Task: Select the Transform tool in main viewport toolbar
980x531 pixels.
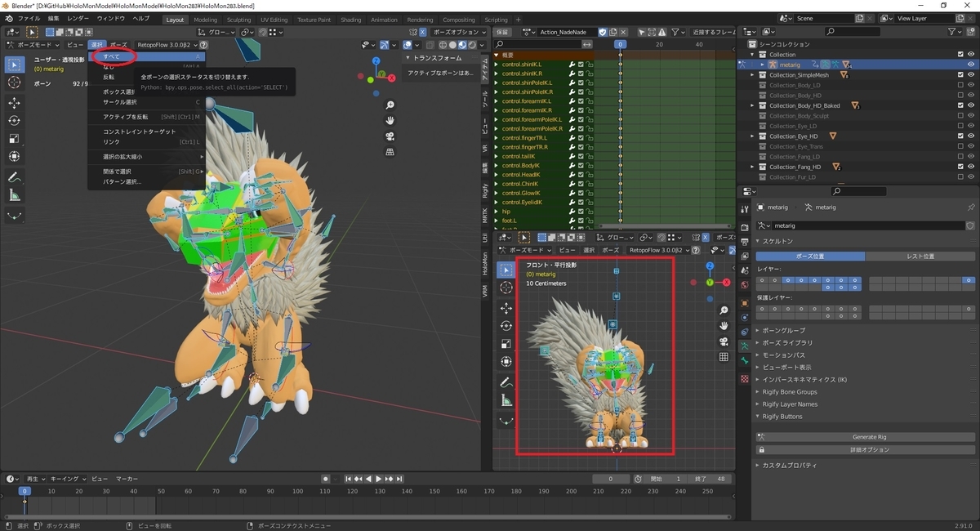Action: coord(15,157)
